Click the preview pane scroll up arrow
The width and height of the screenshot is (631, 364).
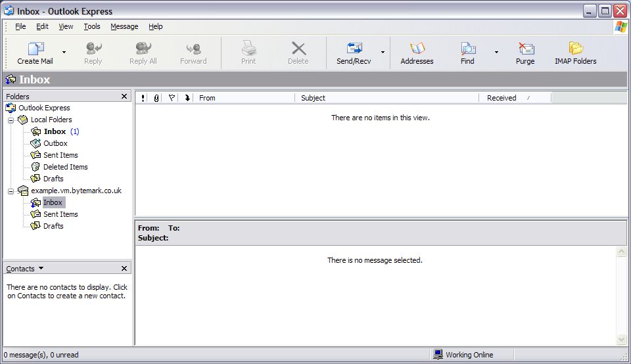(622, 252)
